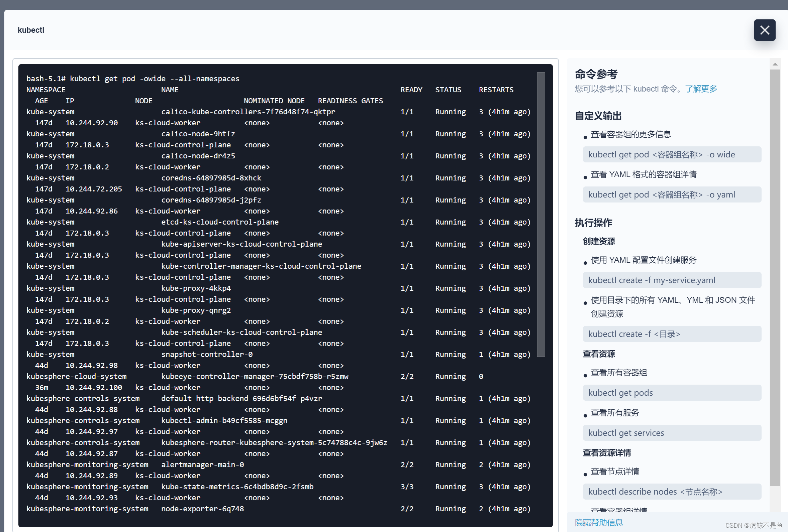Click the pod name coredns-64897985d-j2pfz

(211, 200)
